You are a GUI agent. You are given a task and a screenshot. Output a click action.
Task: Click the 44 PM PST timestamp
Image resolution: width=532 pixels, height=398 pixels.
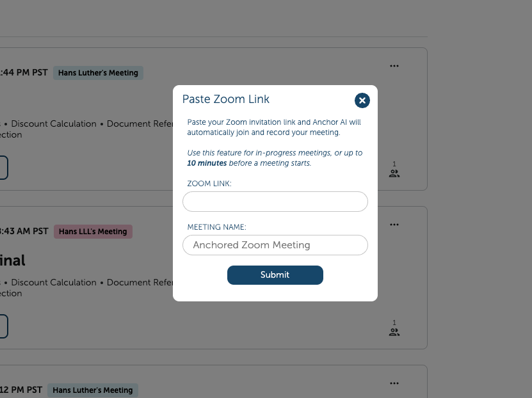24,72
